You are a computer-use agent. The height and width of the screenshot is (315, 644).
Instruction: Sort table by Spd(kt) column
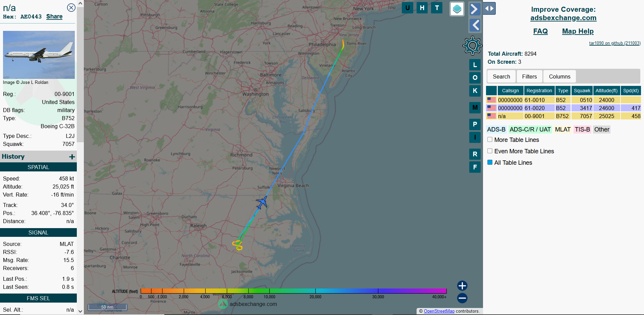pyautogui.click(x=631, y=91)
